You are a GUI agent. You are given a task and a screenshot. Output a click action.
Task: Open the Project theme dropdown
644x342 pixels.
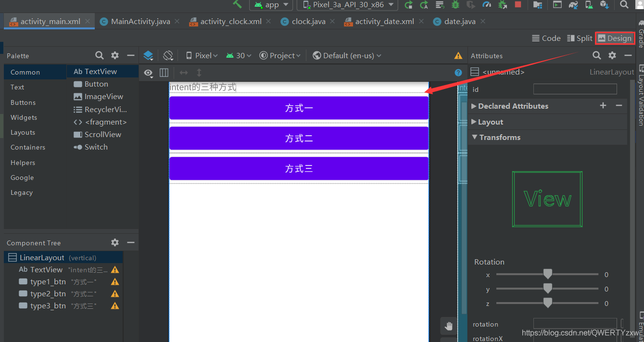coord(280,56)
